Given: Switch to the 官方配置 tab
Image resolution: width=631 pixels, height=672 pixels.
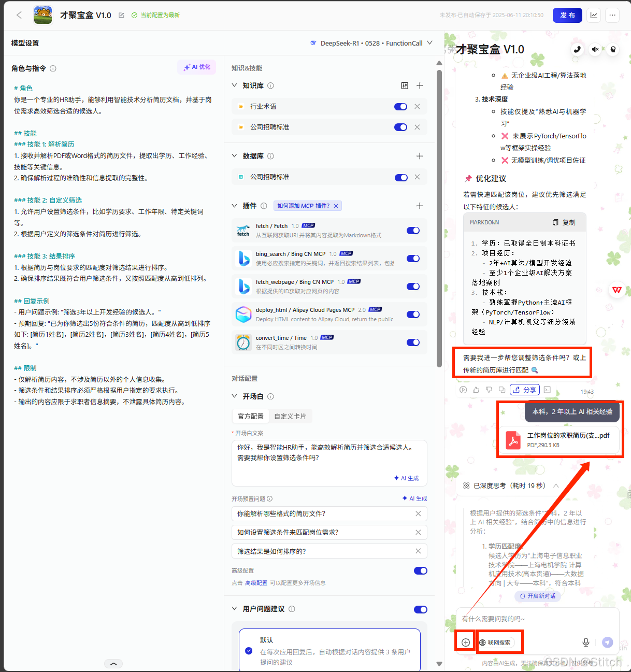Looking at the screenshot, I should 251,416.
